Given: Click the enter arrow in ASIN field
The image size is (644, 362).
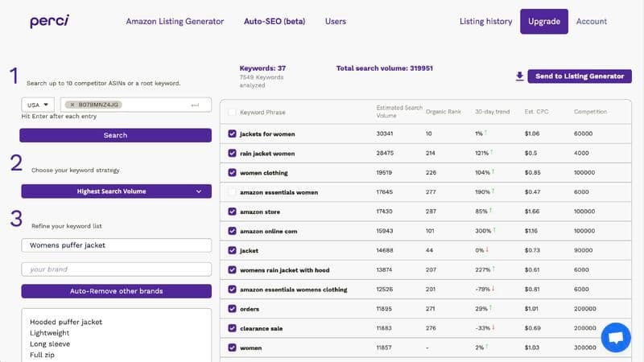Looking at the screenshot, I should pyautogui.click(x=195, y=105).
